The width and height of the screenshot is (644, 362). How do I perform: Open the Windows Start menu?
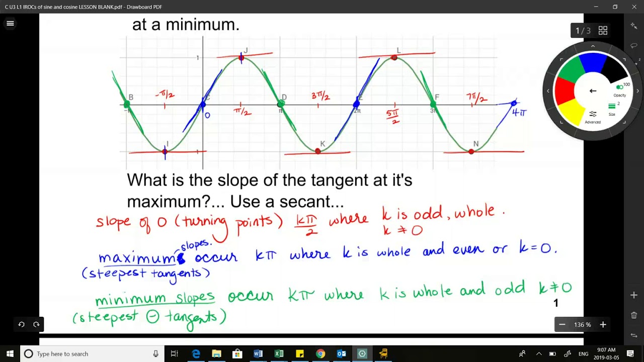tap(10, 353)
